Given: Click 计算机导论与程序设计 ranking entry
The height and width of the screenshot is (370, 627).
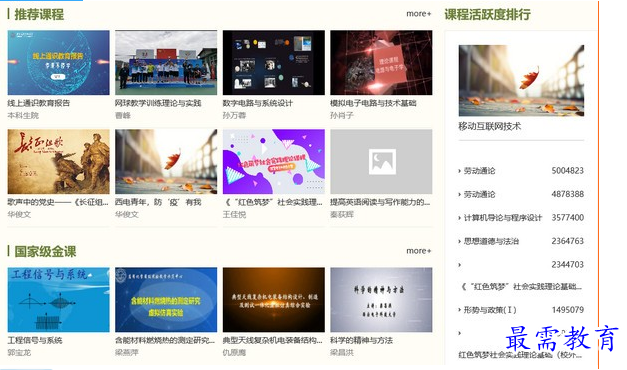Looking at the screenshot, I should pos(503,218).
